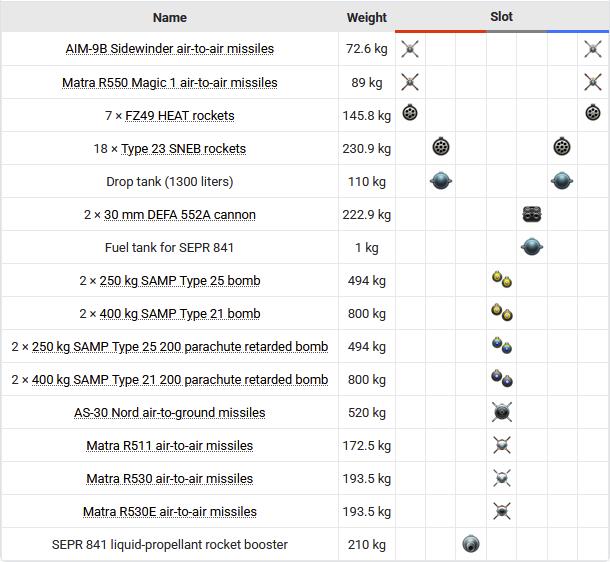
Task: Select left rocket pod icon in Type 23 SNEB row
Action: point(441,147)
